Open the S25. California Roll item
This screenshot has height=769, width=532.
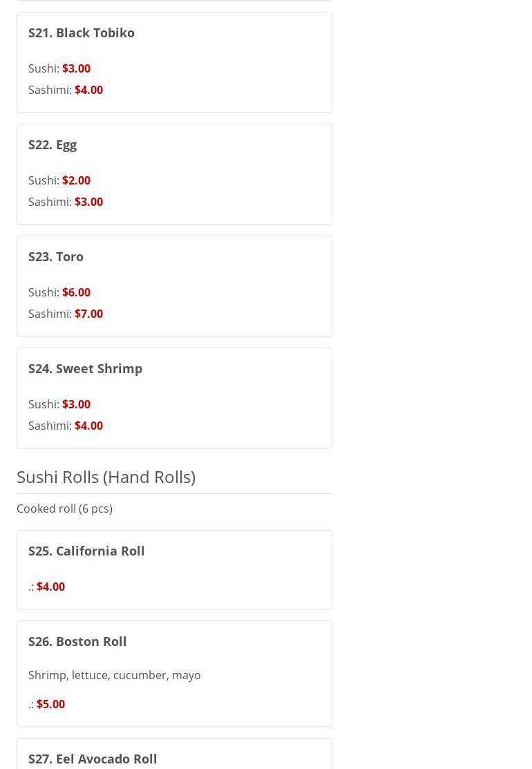click(86, 551)
